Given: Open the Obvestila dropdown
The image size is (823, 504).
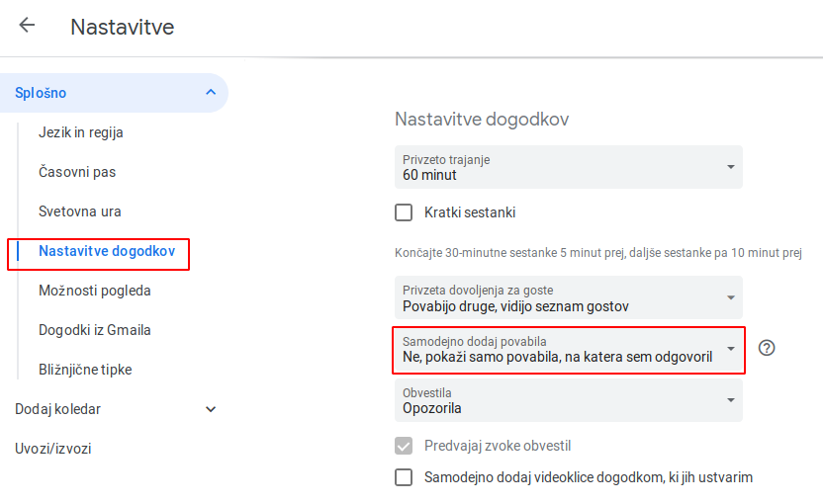Looking at the screenshot, I should click(x=569, y=400).
